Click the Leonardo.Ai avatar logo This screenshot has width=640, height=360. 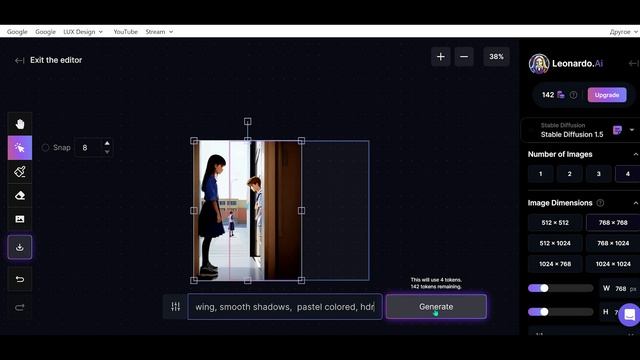539,64
